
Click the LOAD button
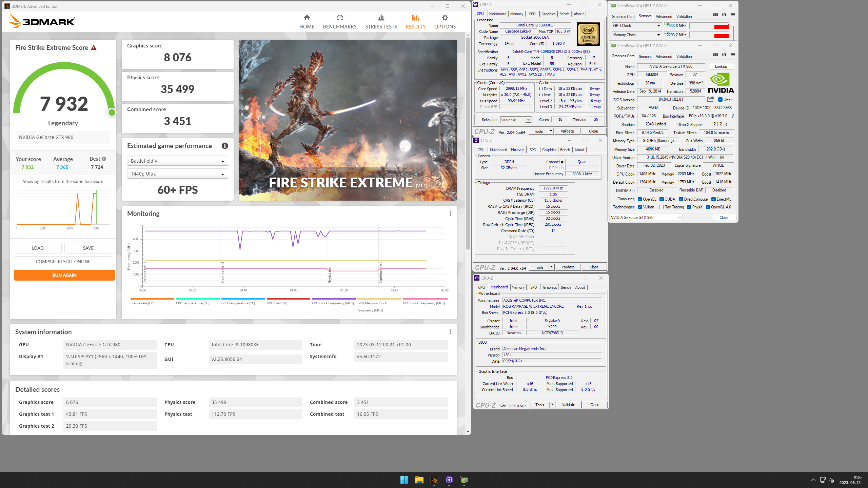tap(38, 248)
